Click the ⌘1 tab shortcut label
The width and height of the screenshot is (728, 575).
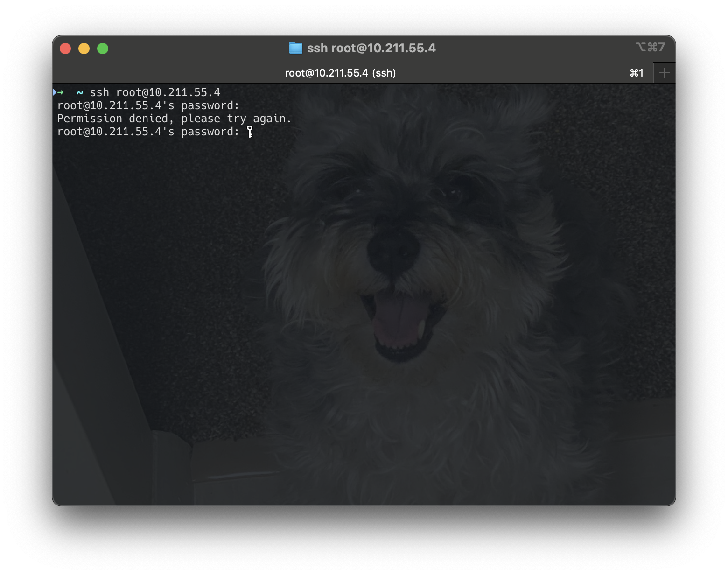[637, 73]
